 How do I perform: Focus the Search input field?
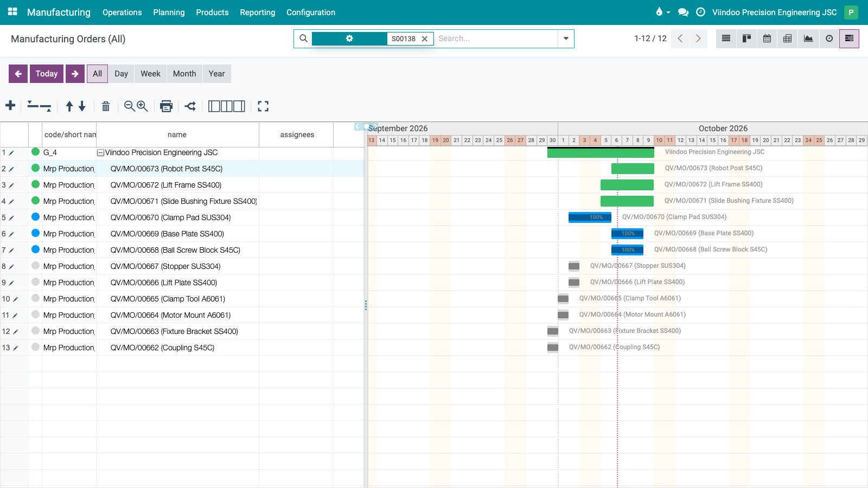click(x=496, y=38)
